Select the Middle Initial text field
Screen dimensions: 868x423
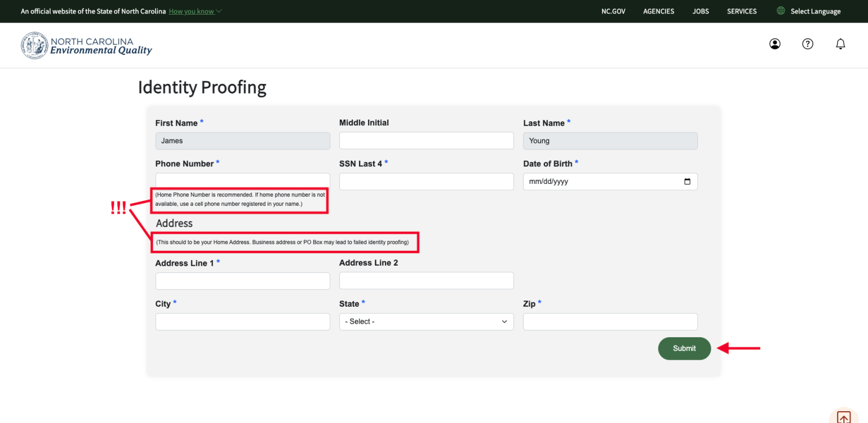click(x=426, y=140)
